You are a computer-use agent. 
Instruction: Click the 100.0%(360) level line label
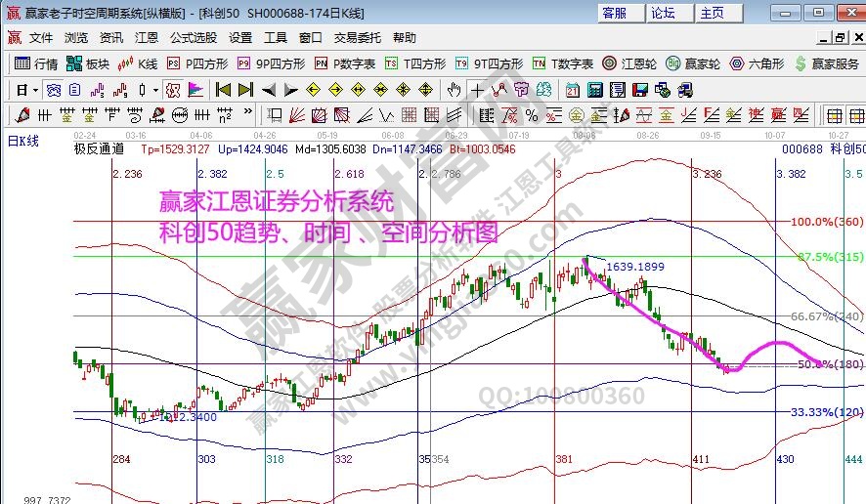coord(826,222)
